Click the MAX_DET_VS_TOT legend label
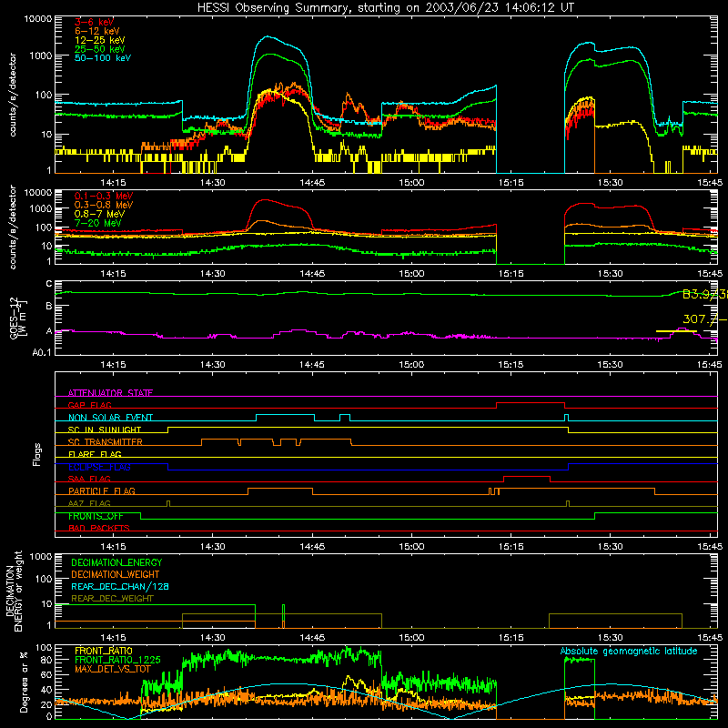The height and width of the screenshot is (728, 728). click(113, 669)
